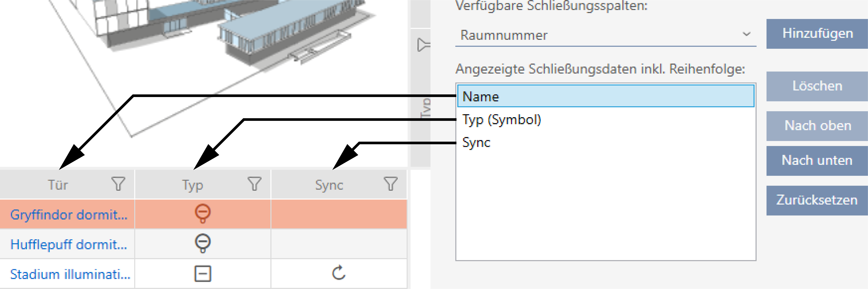Viewport: 868px width, 289px height.
Task: Move column down with Nach unten
Action: pos(817,161)
